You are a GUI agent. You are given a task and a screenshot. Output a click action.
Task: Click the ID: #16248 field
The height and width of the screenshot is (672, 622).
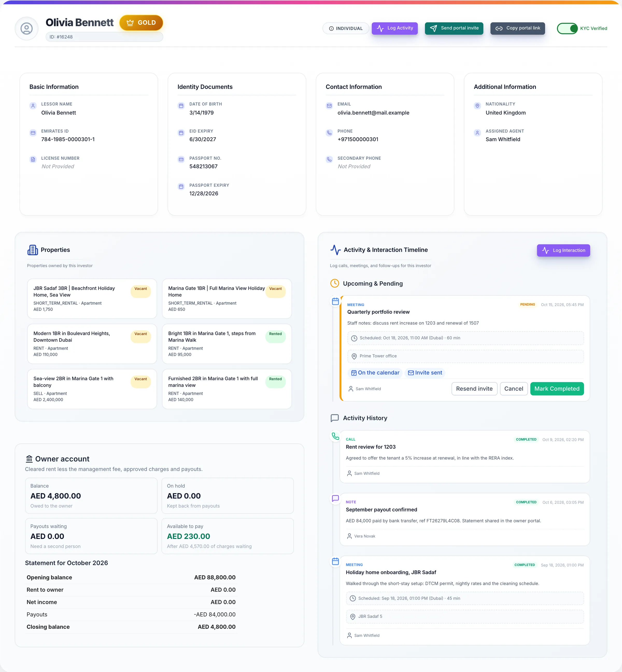click(x=104, y=37)
